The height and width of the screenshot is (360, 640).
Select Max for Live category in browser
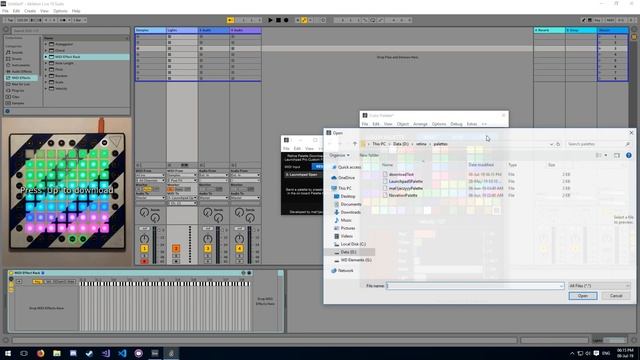point(20,84)
